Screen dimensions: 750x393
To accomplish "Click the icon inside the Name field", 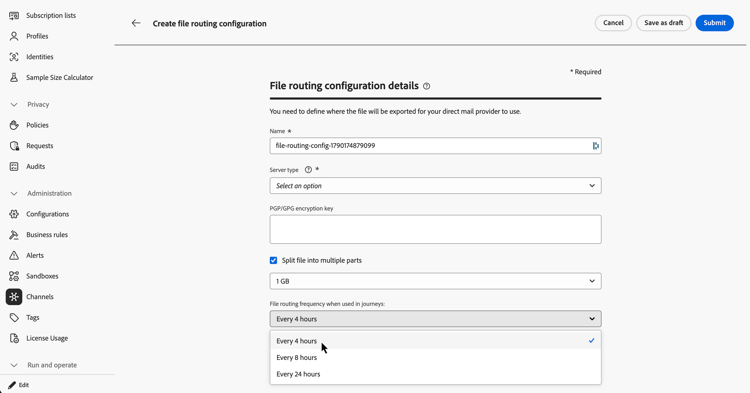I will tap(595, 146).
